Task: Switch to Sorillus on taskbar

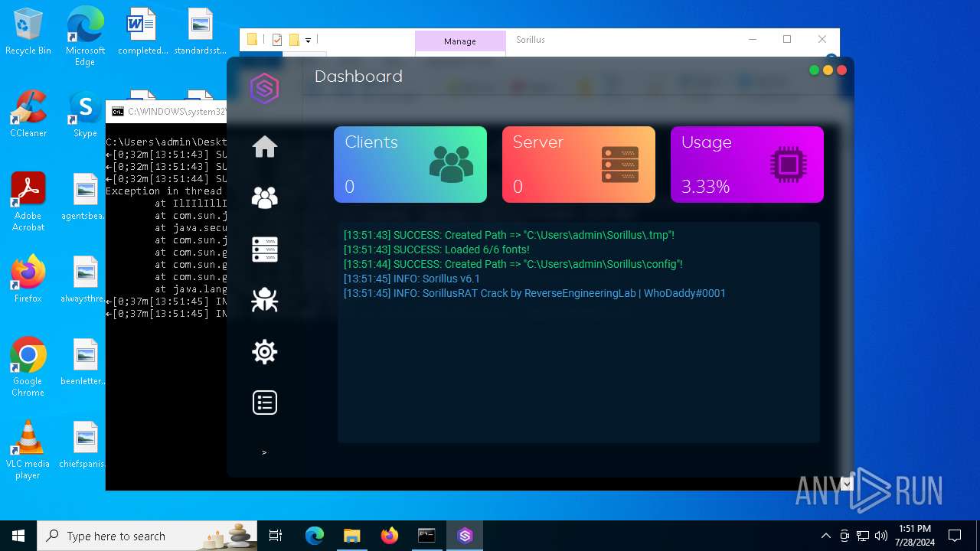Action: (465, 536)
